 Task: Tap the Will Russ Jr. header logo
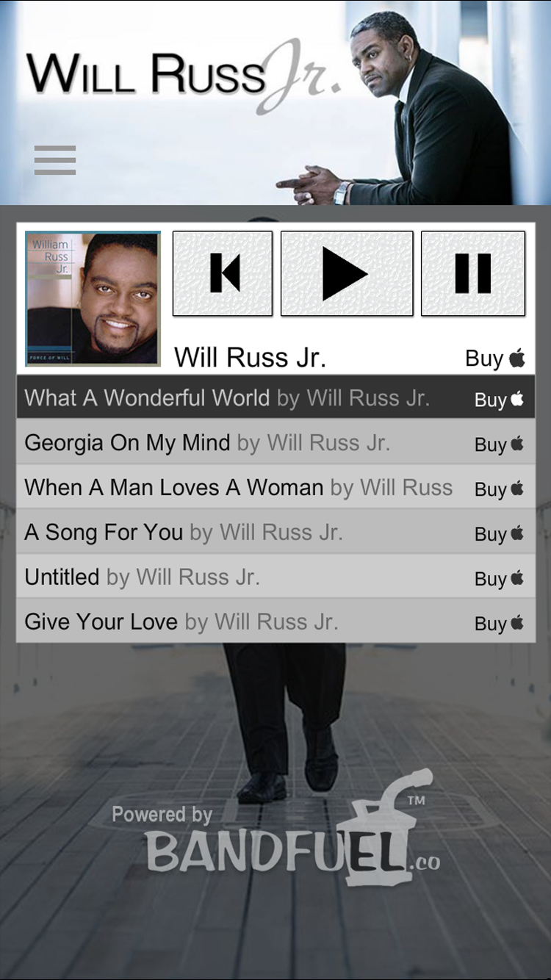tap(184, 76)
